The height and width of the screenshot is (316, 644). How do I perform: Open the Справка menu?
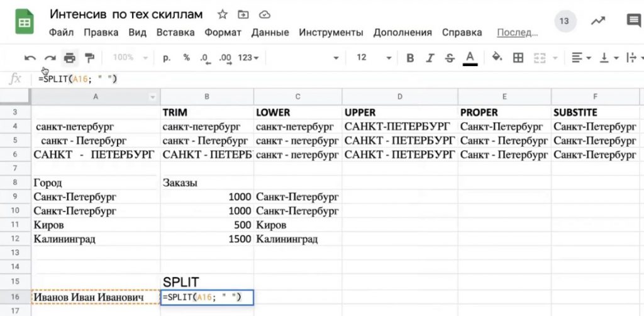(x=462, y=33)
